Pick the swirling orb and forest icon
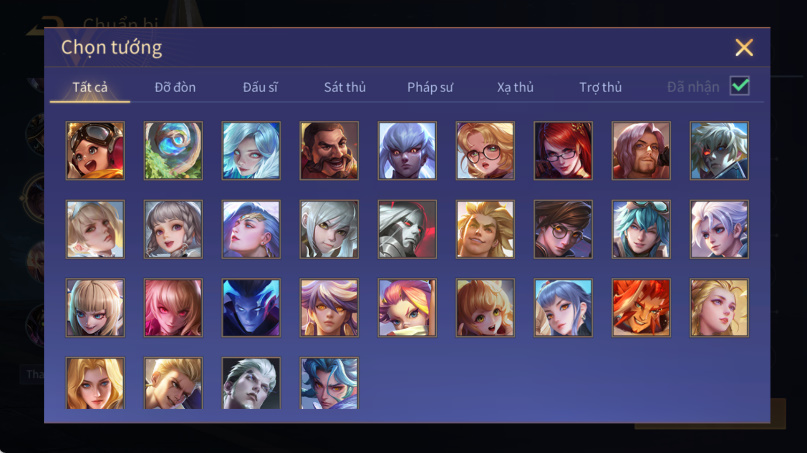 173,150
